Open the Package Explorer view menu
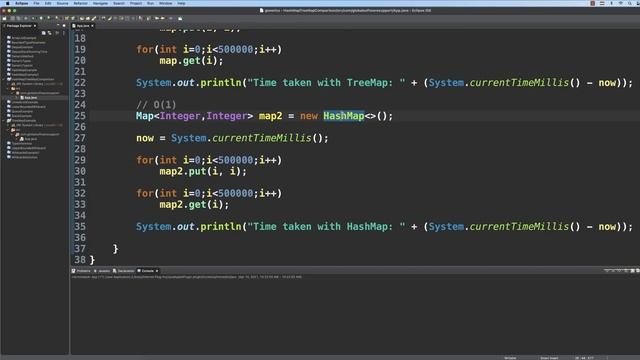Image resolution: width=640 pixels, height=360 pixels. coord(63,33)
